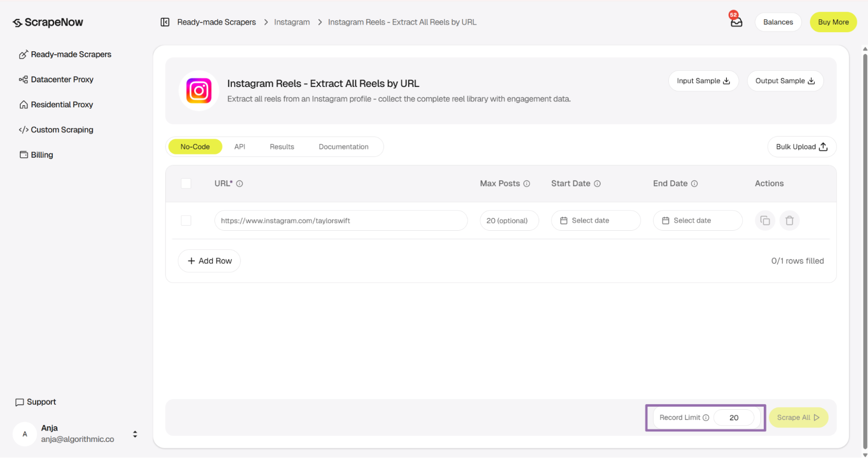This screenshot has height=458, width=868.
Task: Click the '0/1 rows filled' text
Action: [x=797, y=261]
